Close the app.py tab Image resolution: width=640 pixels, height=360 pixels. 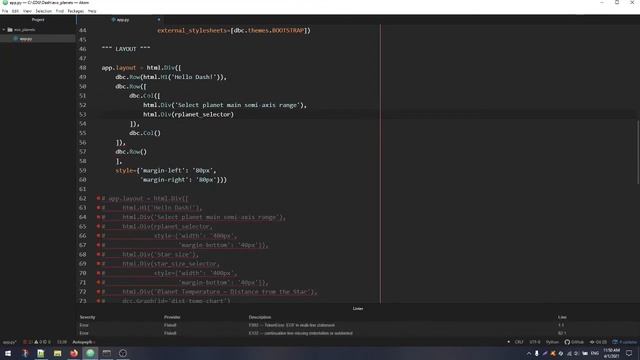click(159, 20)
